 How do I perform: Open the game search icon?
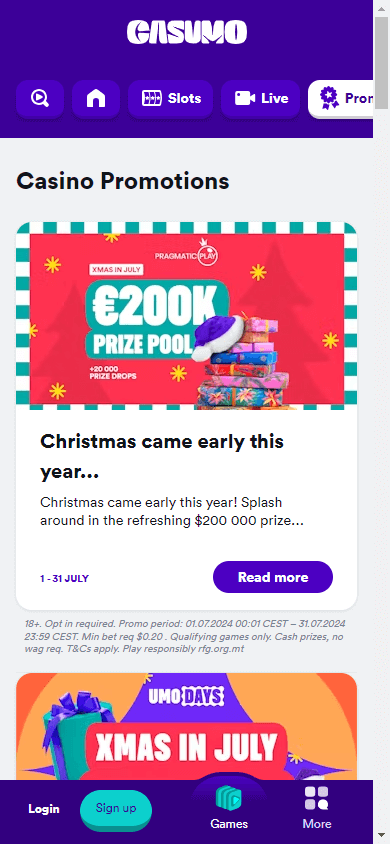coord(40,99)
